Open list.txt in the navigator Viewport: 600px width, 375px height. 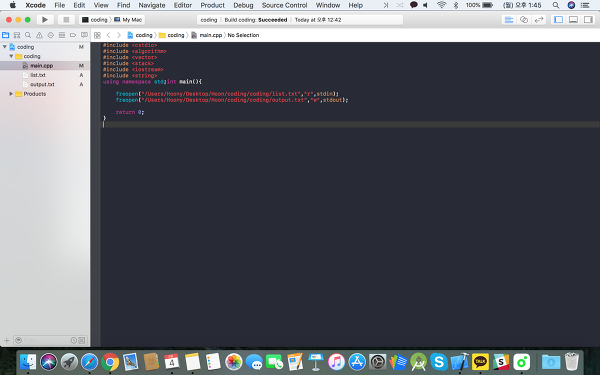45,75
